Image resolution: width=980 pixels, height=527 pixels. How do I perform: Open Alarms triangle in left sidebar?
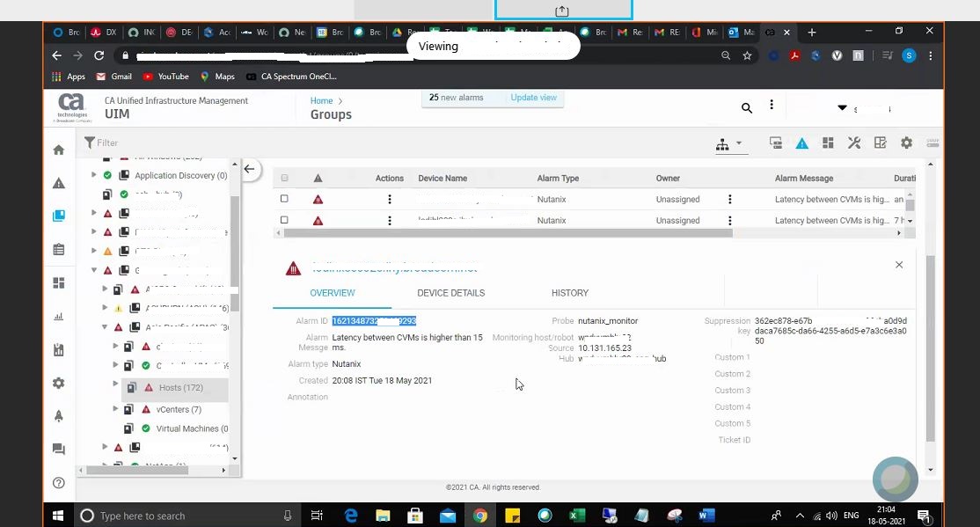(x=59, y=183)
